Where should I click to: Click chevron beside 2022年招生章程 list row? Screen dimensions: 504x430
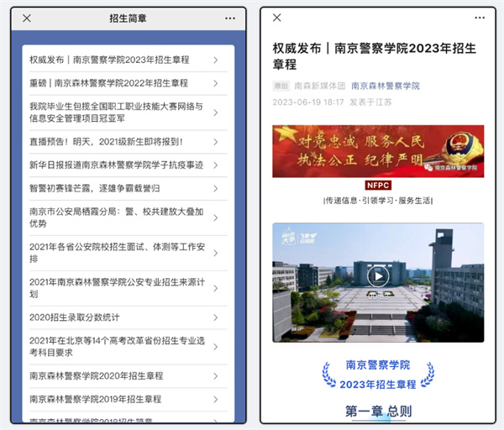click(216, 83)
